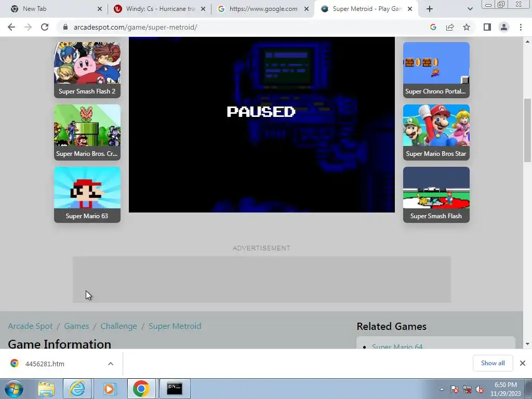Image resolution: width=532 pixels, height=399 pixels.
Task: Open the downloaded 4456281.htm file
Action: (x=45, y=364)
